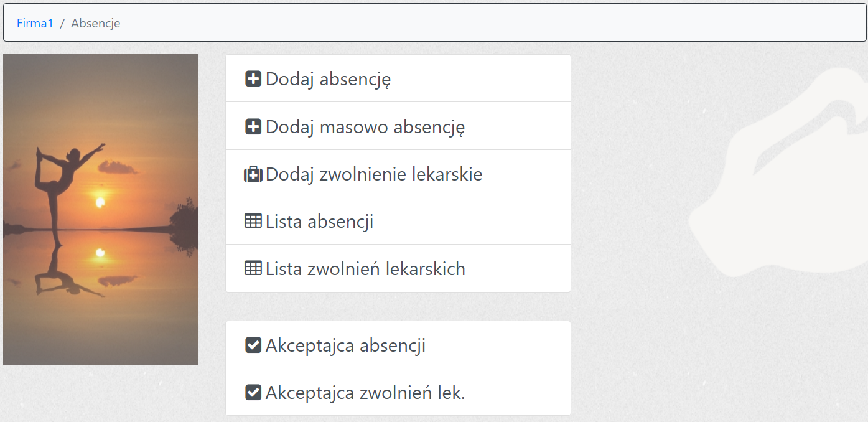Click the medical kit icon for zwolnienie lekarskie
868x422 pixels.
click(x=253, y=174)
